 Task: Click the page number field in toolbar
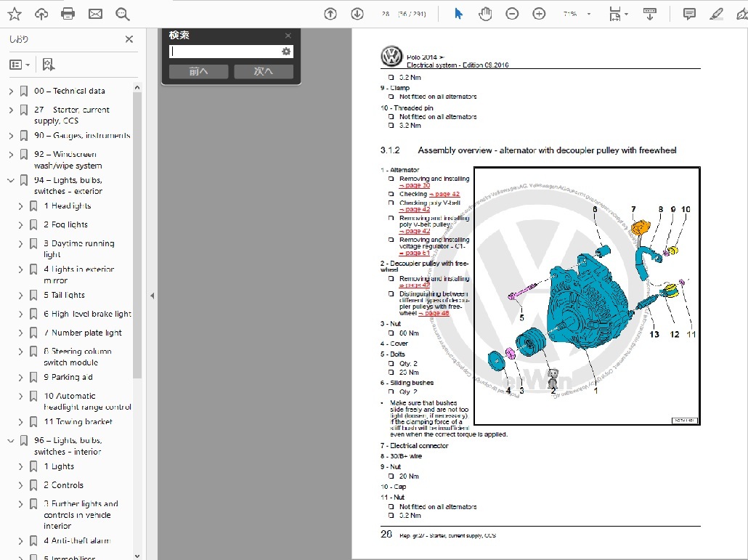386,14
